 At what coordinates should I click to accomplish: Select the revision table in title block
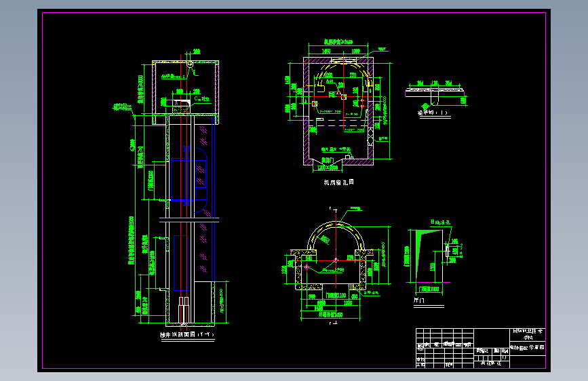coord(444,337)
